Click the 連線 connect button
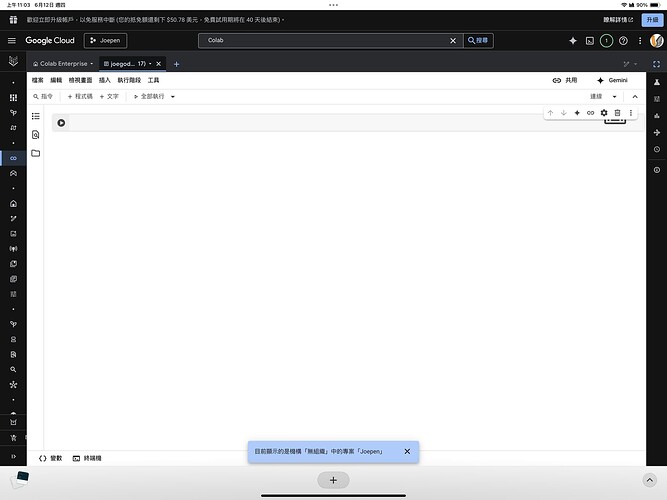The height and width of the screenshot is (500, 667). tap(596, 97)
